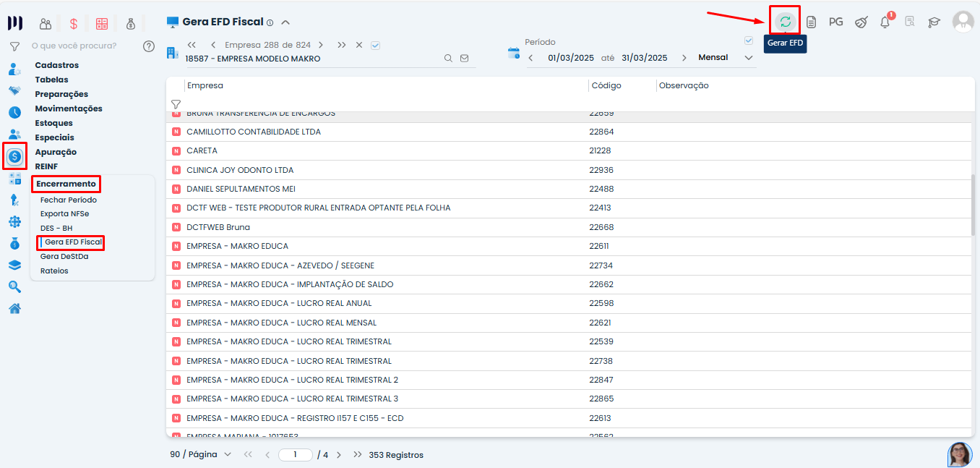This screenshot has height=468, width=980.
Task: Select the dollar sign fiscal module in sidebar
Action: click(15, 156)
